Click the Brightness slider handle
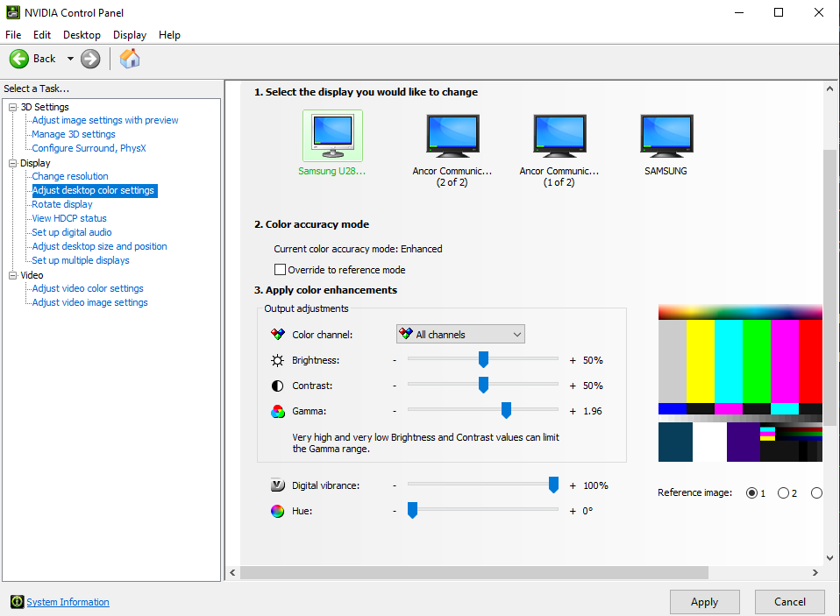Viewport: 840px width, 616px height. [483, 359]
